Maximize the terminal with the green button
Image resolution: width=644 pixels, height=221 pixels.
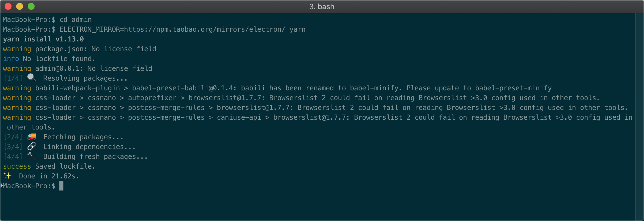click(x=31, y=6)
